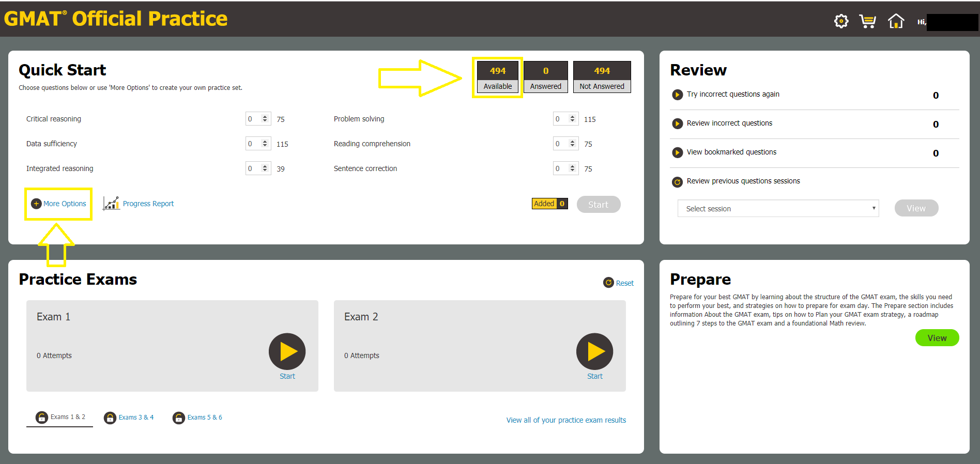
Task: Click play icon for View bookmarked questions
Action: click(x=677, y=152)
